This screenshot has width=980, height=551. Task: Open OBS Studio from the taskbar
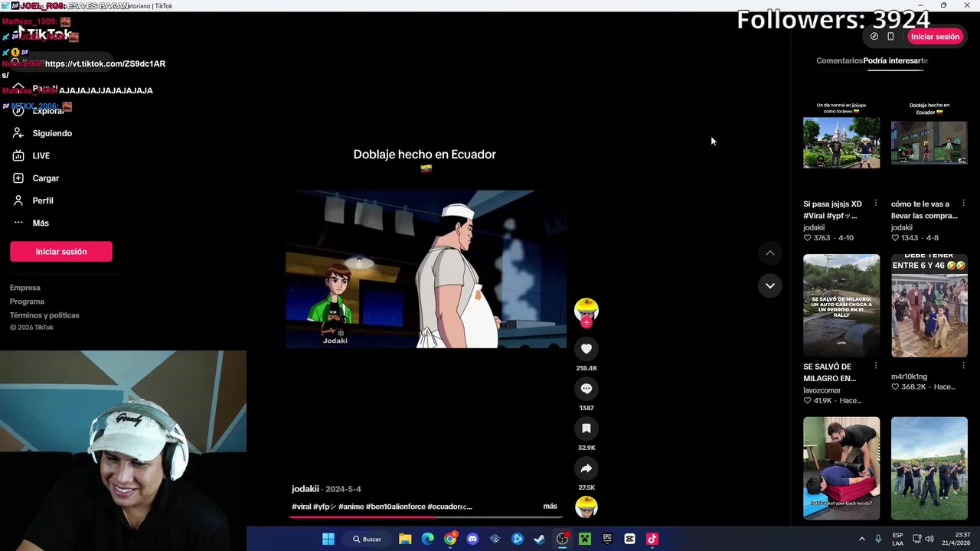(x=562, y=539)
